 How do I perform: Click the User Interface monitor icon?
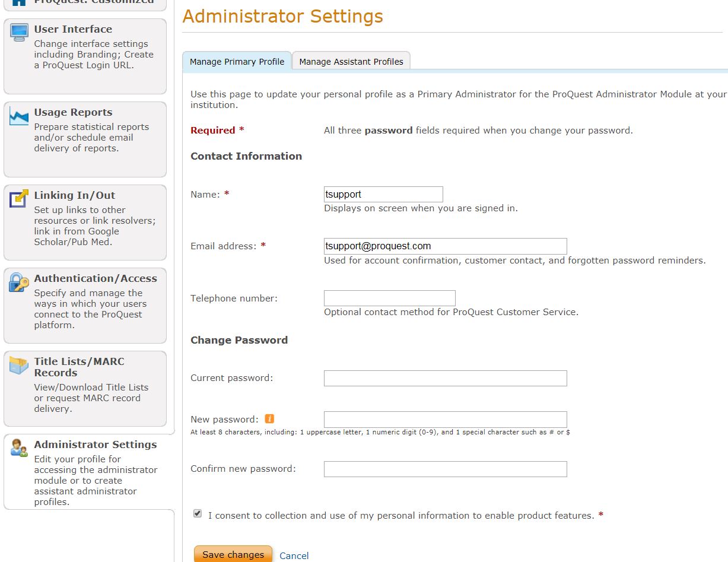(19, 32)
